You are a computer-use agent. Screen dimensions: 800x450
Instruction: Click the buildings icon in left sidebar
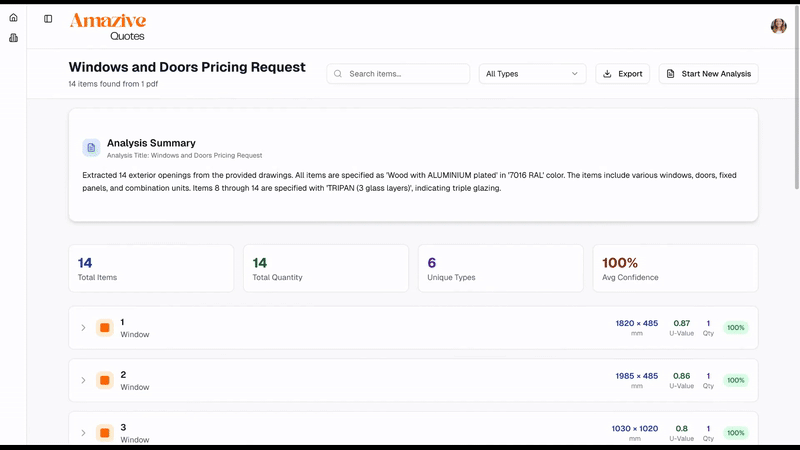tap(13, 38)
